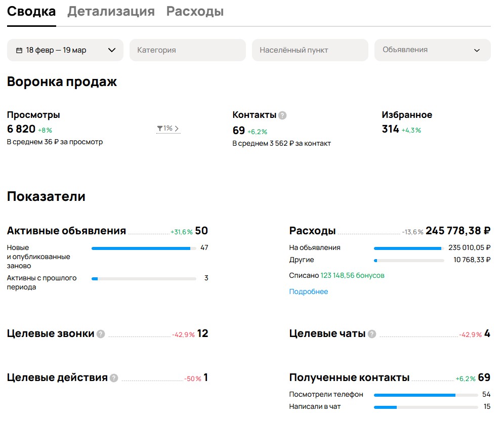Click the Контакты value 69 in funnel
This screenshot has width=504, height=421.
(x=239, y=131)
